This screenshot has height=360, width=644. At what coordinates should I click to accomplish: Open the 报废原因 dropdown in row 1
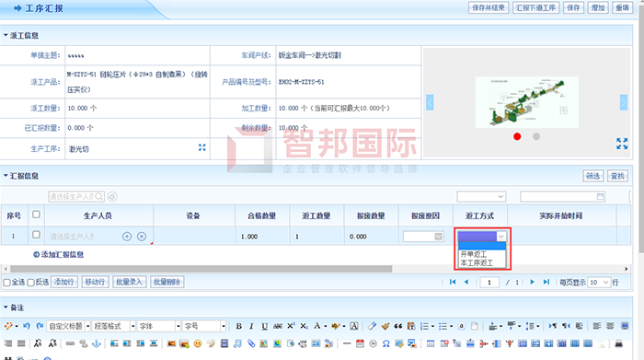point(423,237)
